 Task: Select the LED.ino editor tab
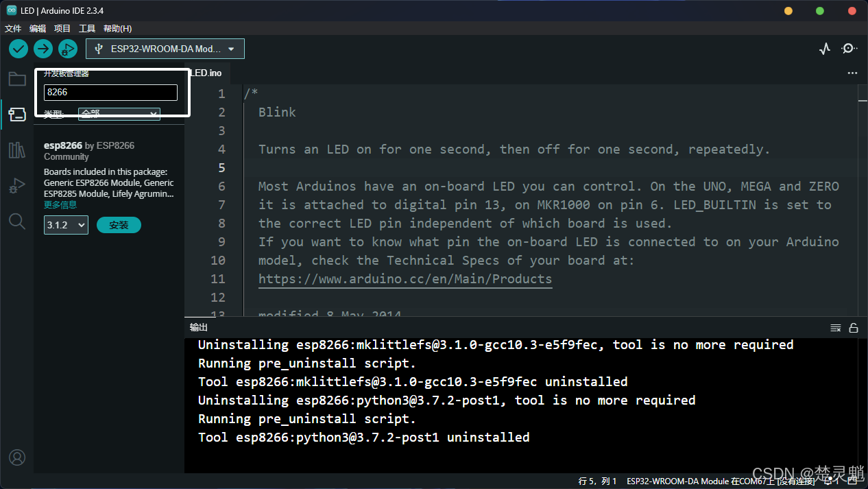205,73
